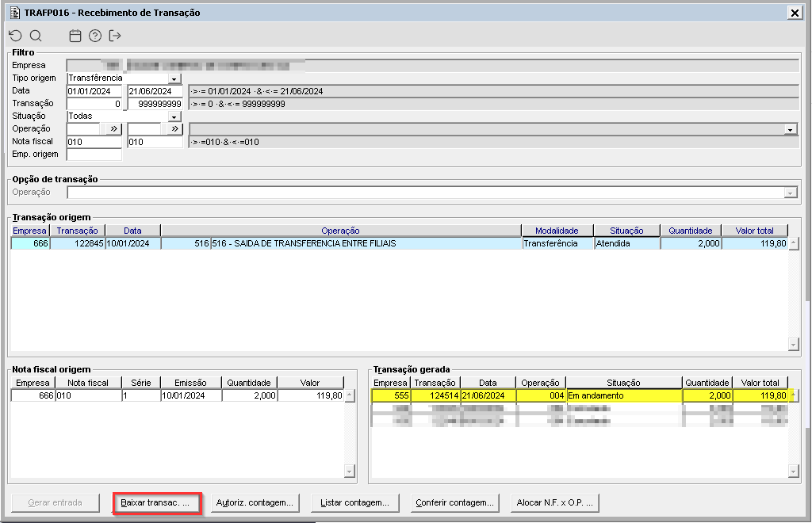Click scroll down arrow of Transação gerada grid
The width and height of the screenshot is (812, 523).
pyautogui.click(x=793, y=471)
